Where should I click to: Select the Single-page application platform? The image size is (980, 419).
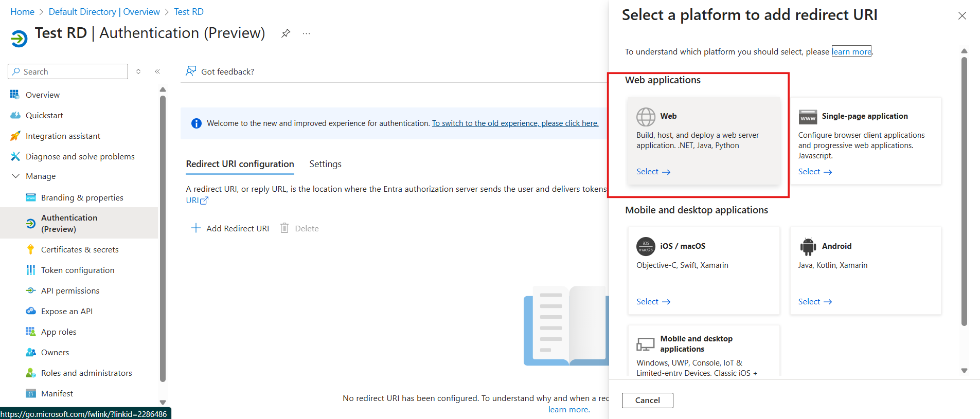(814, 172)
